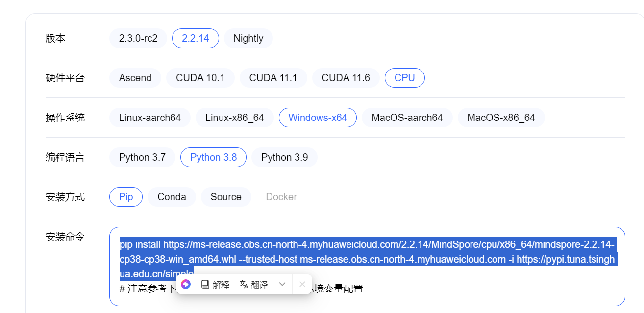This screenshot has width=644, height=313.
Task: Select Windows-x64 operating system
Action: [318, 118]
